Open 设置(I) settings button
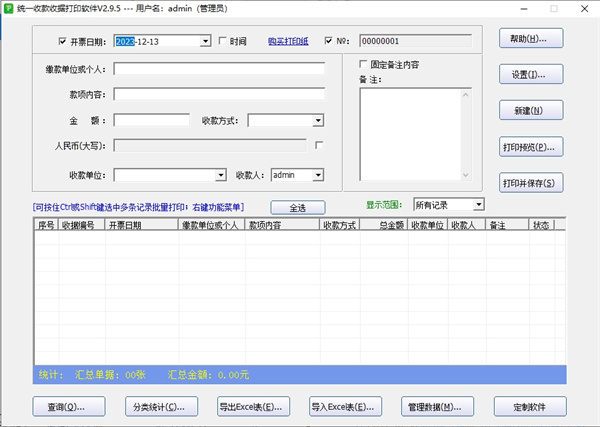Viewport: 600px width, 427px height. tap(530, 75)
